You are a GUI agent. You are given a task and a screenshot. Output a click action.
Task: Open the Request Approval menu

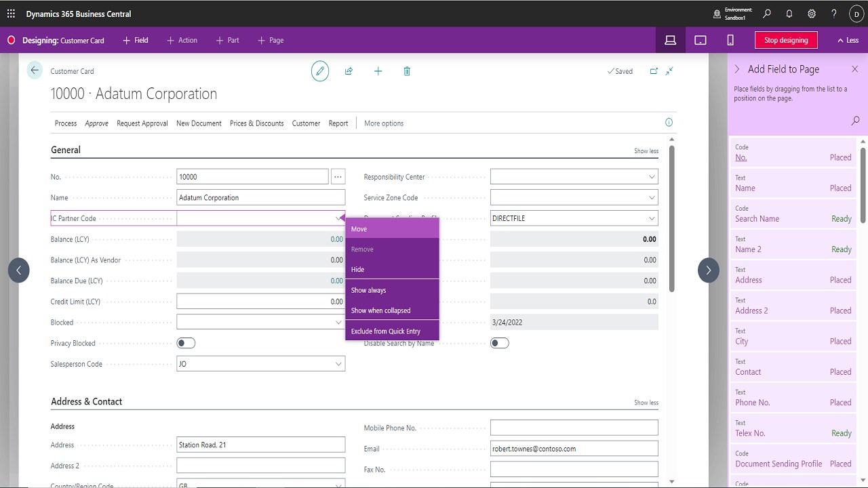(x=142, y=123)
